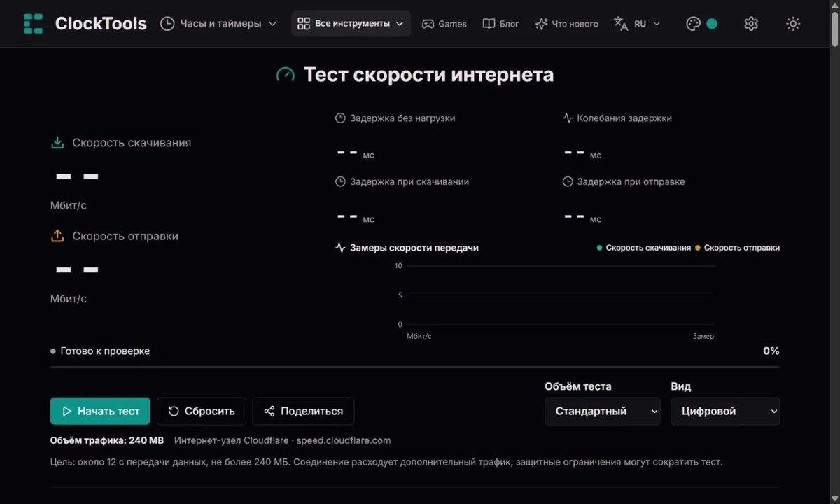The height and width of the screenshot is (504, 840).
Task: Open the color theme palette icon
Action: click(693, 24)
